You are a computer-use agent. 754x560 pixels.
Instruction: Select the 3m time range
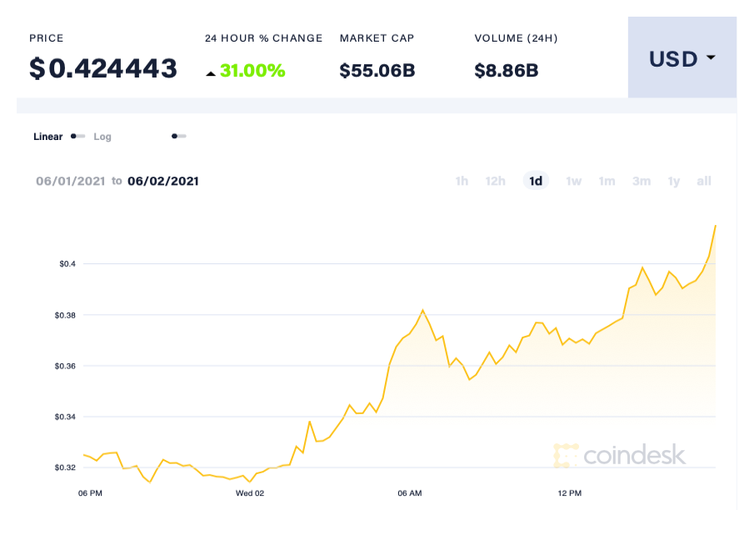(642, 181)
